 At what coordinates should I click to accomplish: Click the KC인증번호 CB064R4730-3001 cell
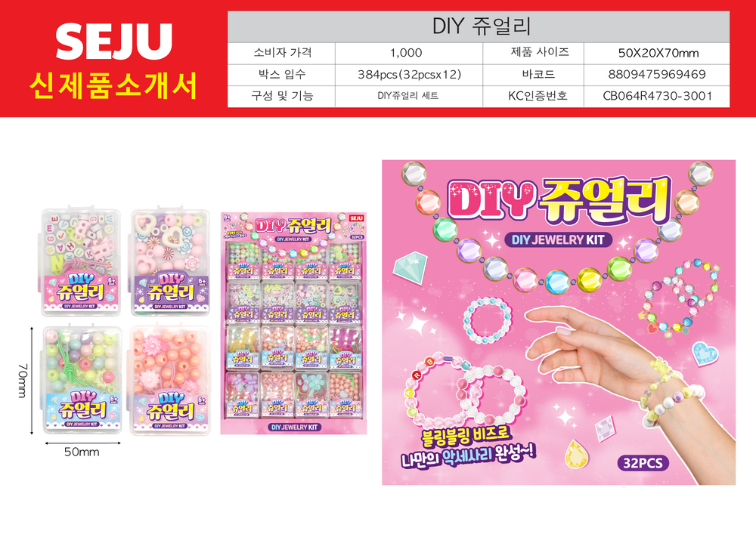(x=657, y=97)
